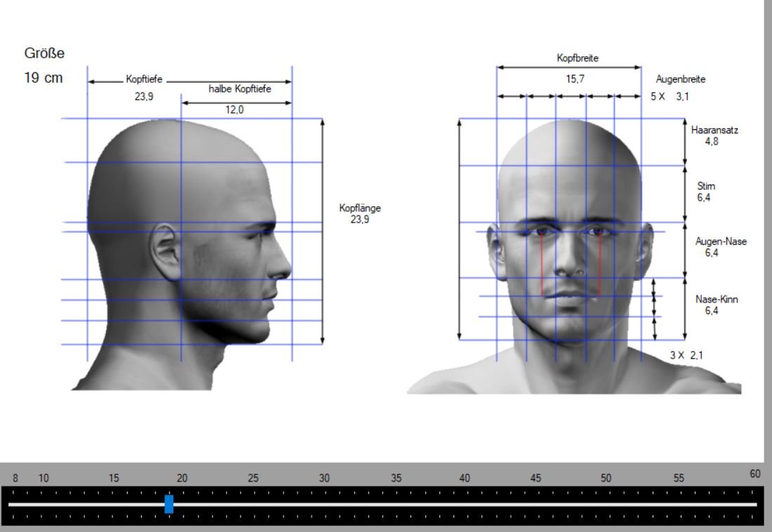Click the Haaransatz 4,8 label
Viewport: 772px width, 532px height.
714,135
